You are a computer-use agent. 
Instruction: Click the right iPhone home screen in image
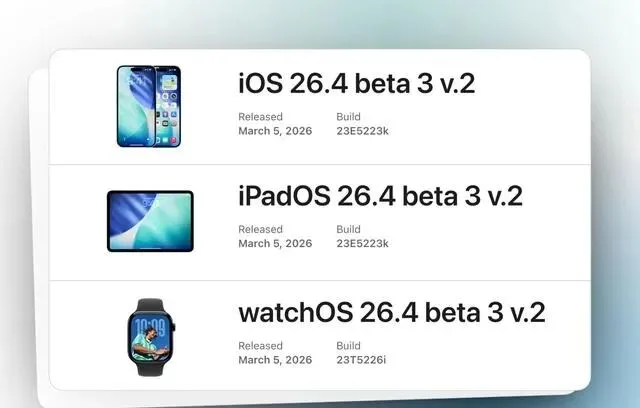168,106
